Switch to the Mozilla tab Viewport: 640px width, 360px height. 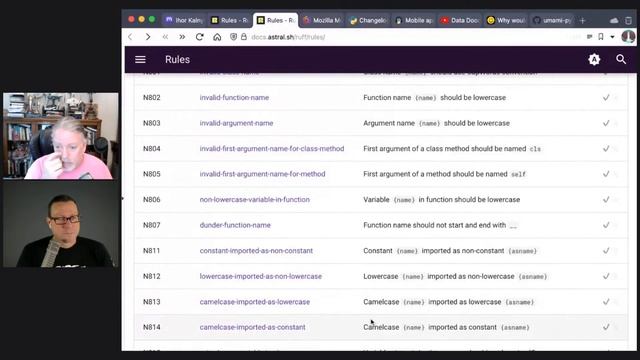tap(322, 20)
